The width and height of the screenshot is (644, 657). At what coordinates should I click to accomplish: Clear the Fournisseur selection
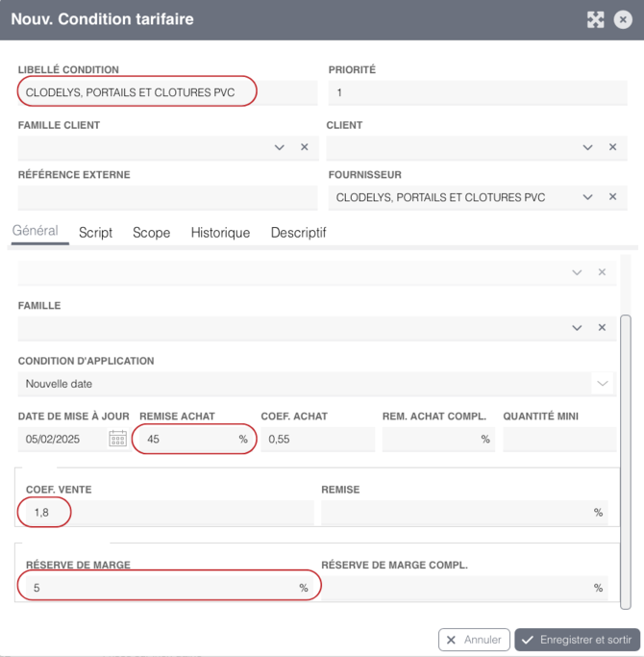612,197
